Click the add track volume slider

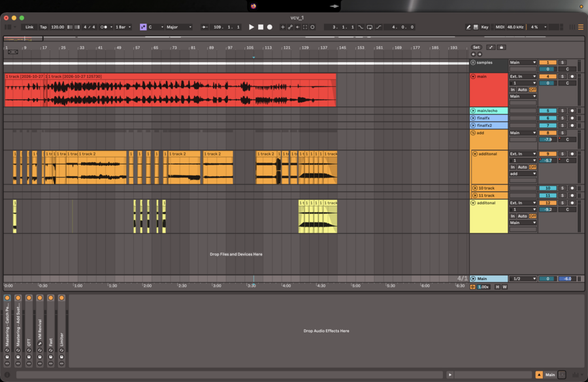pos(548,140)
